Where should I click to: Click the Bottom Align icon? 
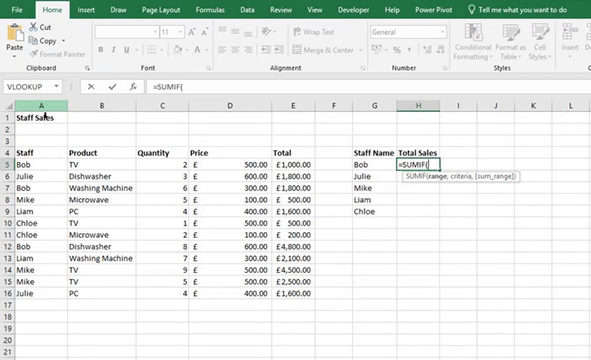tap(248, 33)
